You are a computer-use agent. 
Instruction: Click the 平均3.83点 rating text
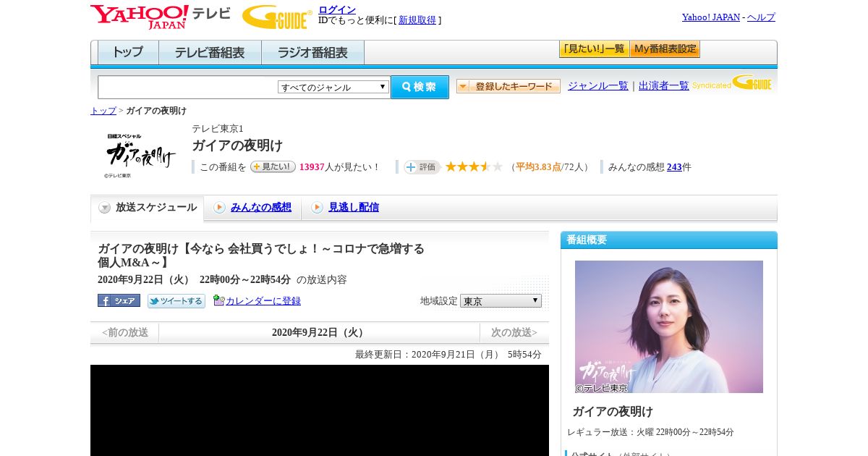coord(538,167)
